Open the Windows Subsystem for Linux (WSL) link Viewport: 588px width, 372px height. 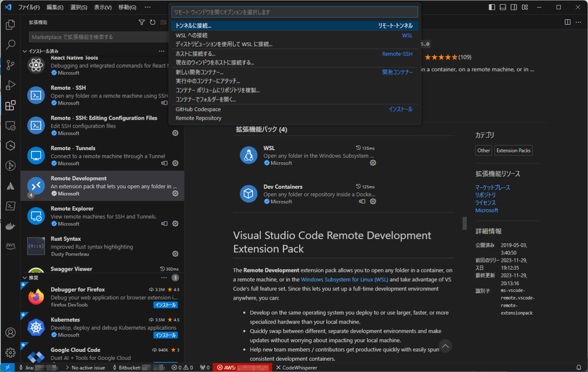coord(344,280)
